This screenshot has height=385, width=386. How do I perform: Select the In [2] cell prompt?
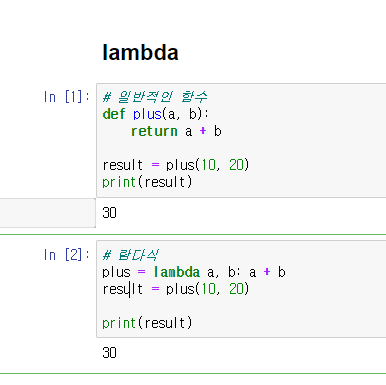tap(66, 255)
